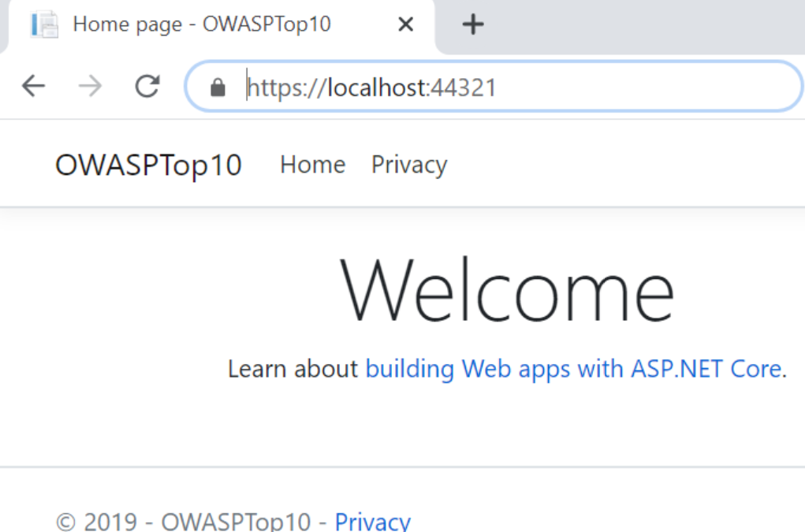Go back to the previous page
The width and height of the screenshot is (805, 532).
[x=33, y=86]
